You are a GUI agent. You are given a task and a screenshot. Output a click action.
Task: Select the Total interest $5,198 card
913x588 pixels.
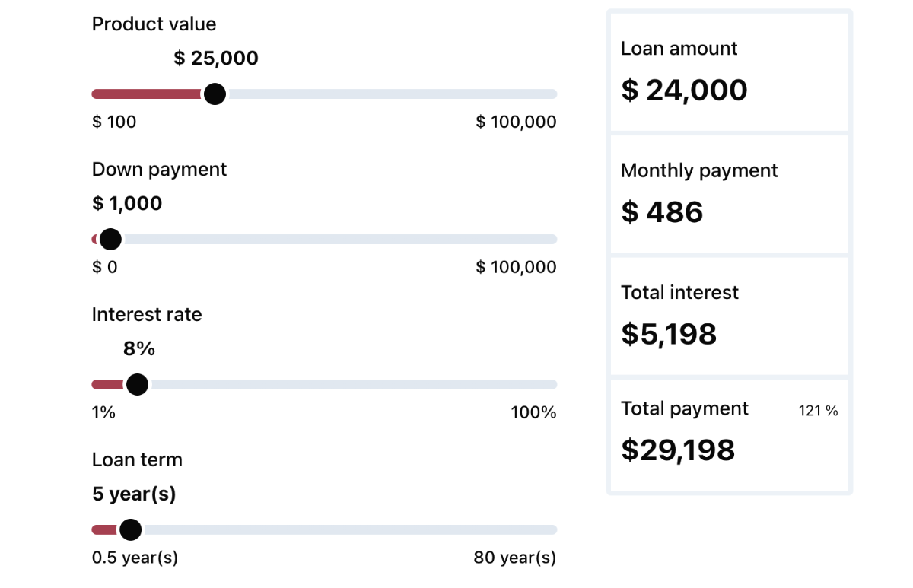(730, 316)
